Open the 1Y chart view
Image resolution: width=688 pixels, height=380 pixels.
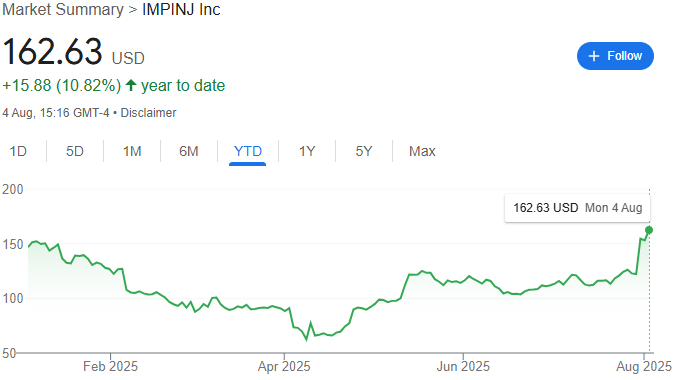(307, 151)
